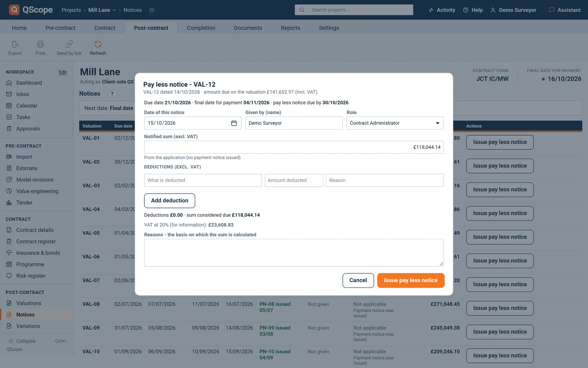Open the Assistant panel
The image size is (588, 368).
(x=565, y=10)
